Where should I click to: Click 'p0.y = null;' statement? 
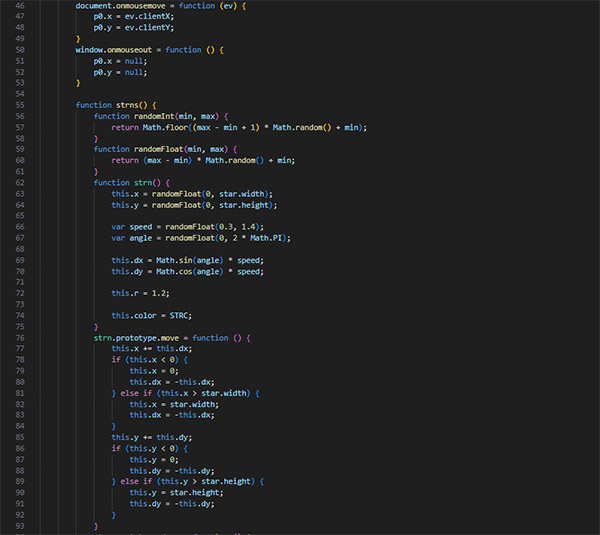(120, 72)
